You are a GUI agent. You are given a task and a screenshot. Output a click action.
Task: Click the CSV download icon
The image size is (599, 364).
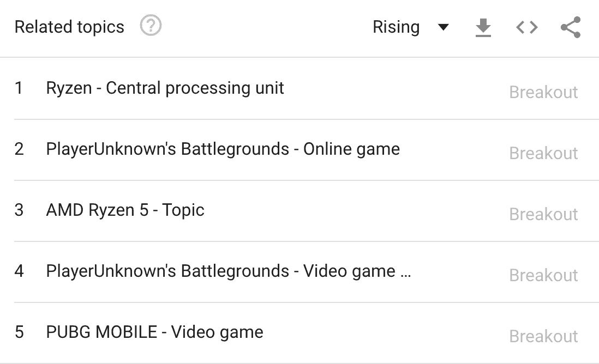point(483,27)
